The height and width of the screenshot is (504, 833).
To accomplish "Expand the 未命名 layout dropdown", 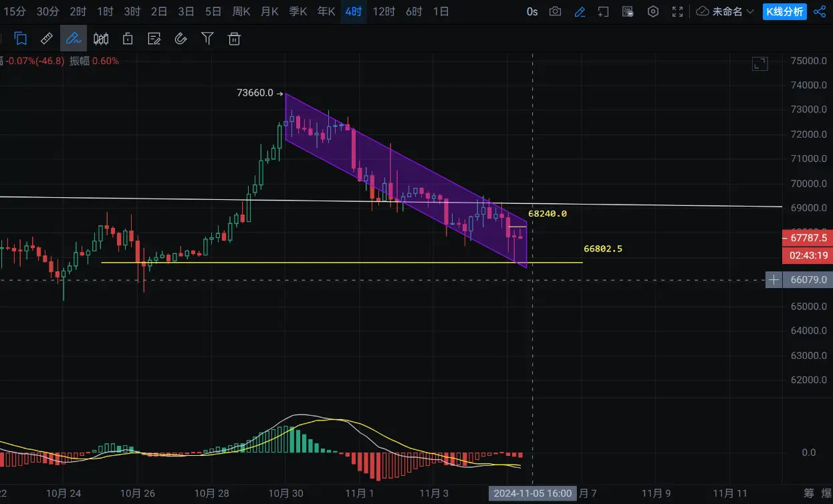I will click(733, 11).
